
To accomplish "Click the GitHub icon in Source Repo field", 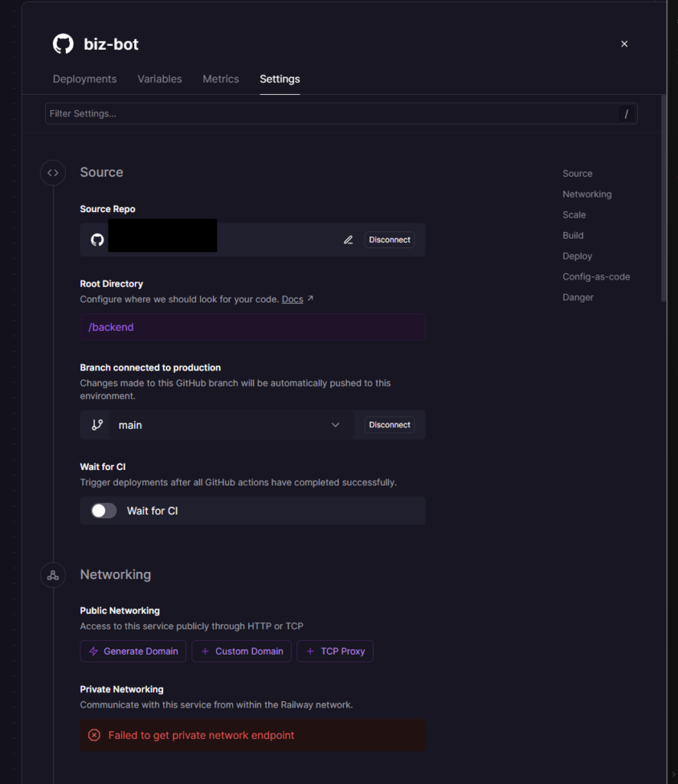I will click(x=97, y=240).
